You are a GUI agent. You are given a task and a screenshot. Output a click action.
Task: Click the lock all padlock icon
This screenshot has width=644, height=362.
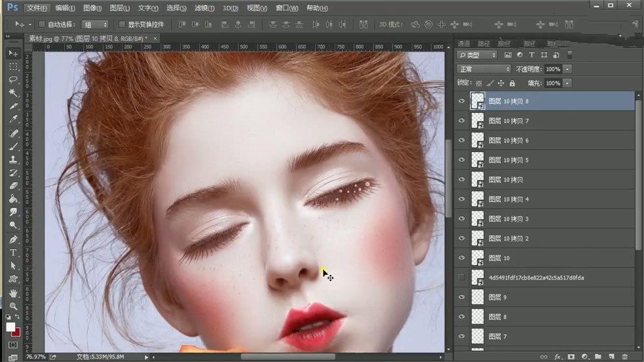512,83
